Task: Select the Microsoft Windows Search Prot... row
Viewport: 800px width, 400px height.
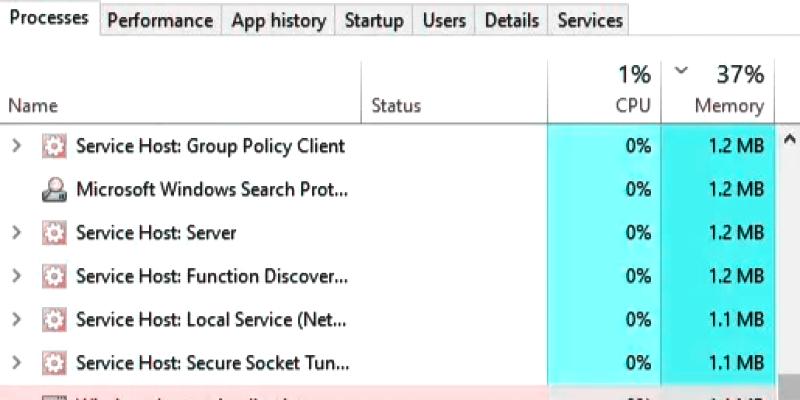Action: (387, 190)
